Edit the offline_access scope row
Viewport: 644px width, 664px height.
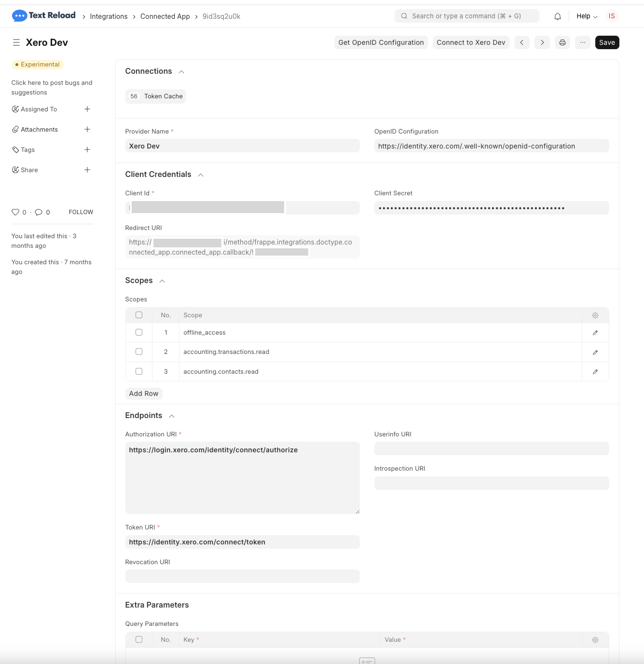point(595,333)
